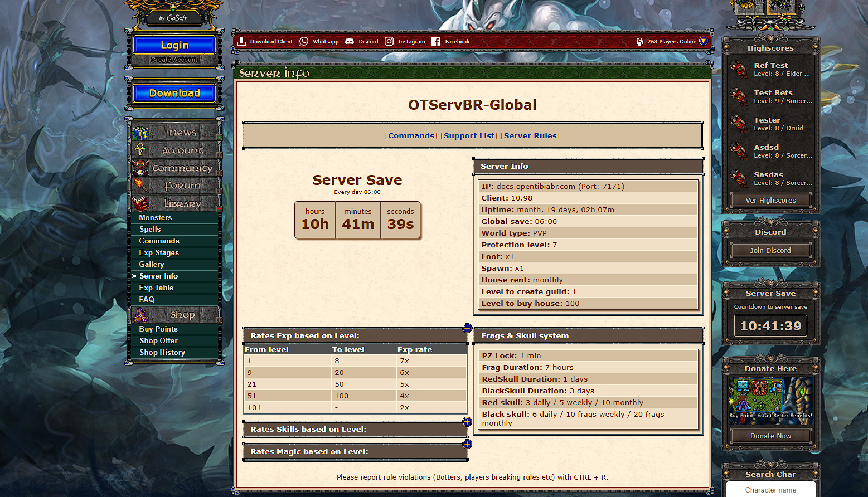Click the players online arrow icon
Screen dimensions: 868x497
704,41
